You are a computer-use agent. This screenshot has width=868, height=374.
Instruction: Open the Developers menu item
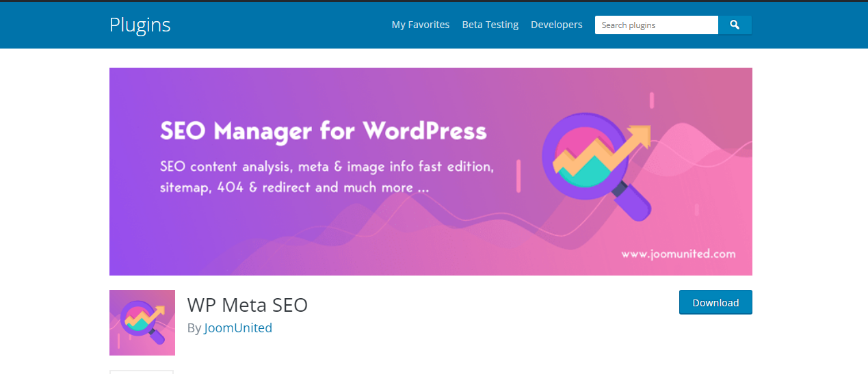tap(557, 25)
